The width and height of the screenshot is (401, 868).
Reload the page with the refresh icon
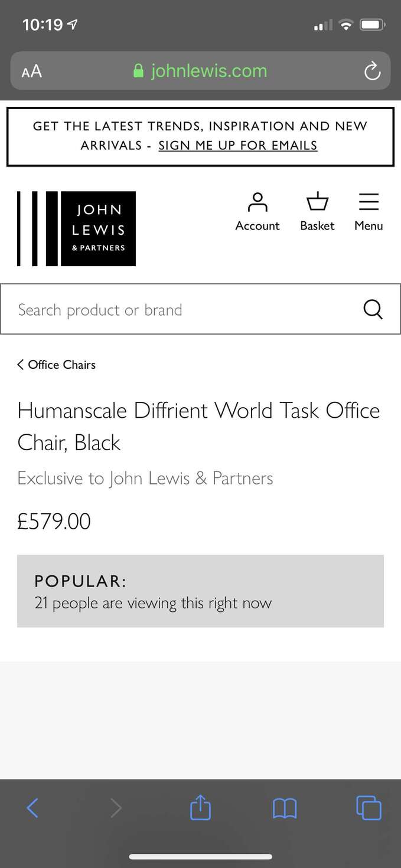pos(372,71)
